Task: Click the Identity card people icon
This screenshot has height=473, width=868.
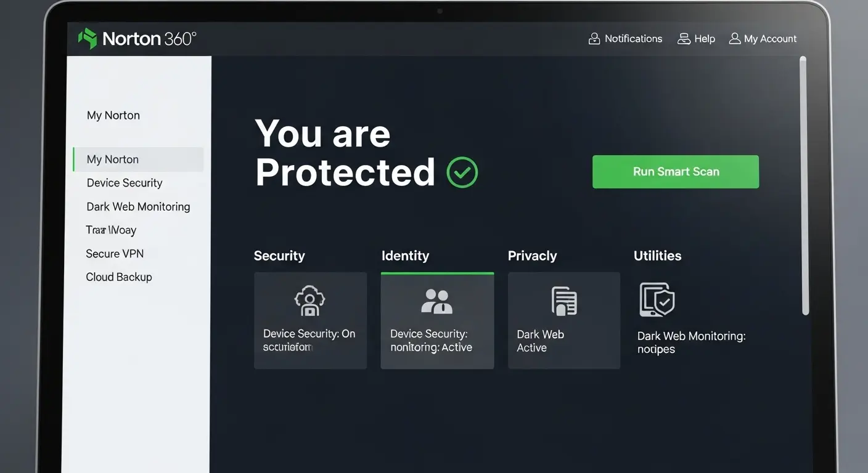Action: point(436,301)
